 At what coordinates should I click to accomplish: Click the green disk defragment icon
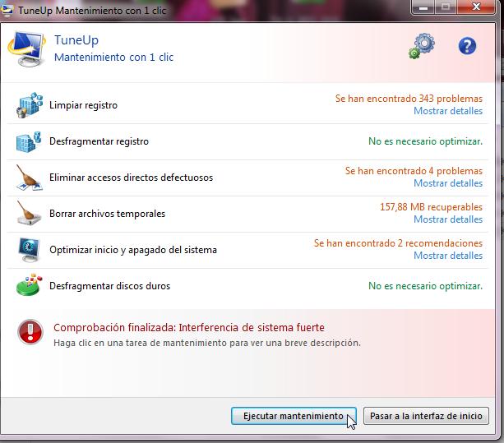point(29,285)
